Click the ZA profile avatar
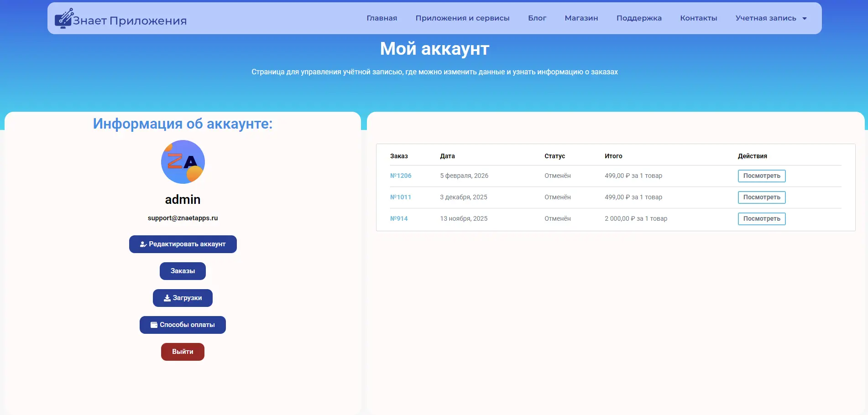This screenshot has height=415, width=868. [x=183, y=162]
